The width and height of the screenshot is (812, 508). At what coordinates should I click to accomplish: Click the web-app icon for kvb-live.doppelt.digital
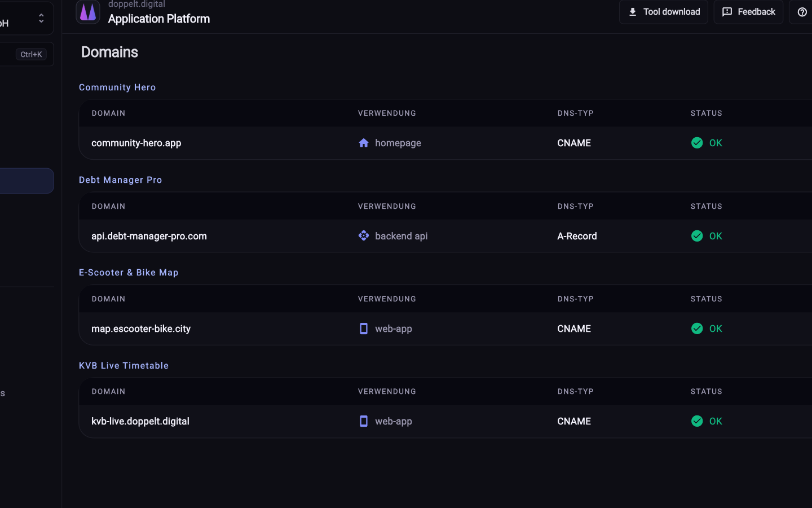tap(364, 421)
